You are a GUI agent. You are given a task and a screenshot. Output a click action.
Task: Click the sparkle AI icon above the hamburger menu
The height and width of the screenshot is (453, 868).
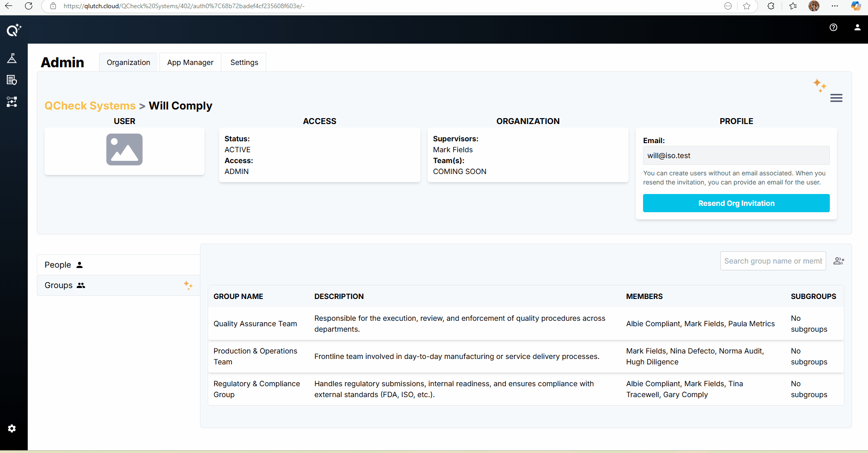819,85
